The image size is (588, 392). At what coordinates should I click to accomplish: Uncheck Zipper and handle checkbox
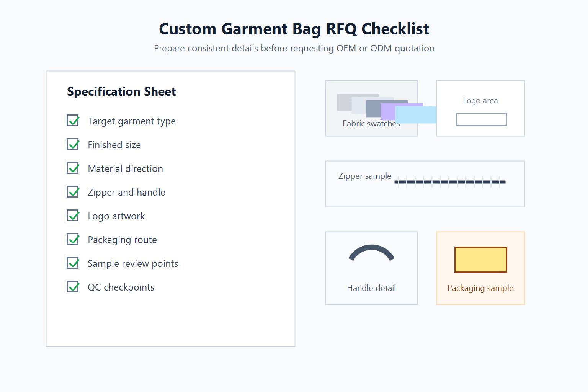pyautogui.click(x=73, y=192)
